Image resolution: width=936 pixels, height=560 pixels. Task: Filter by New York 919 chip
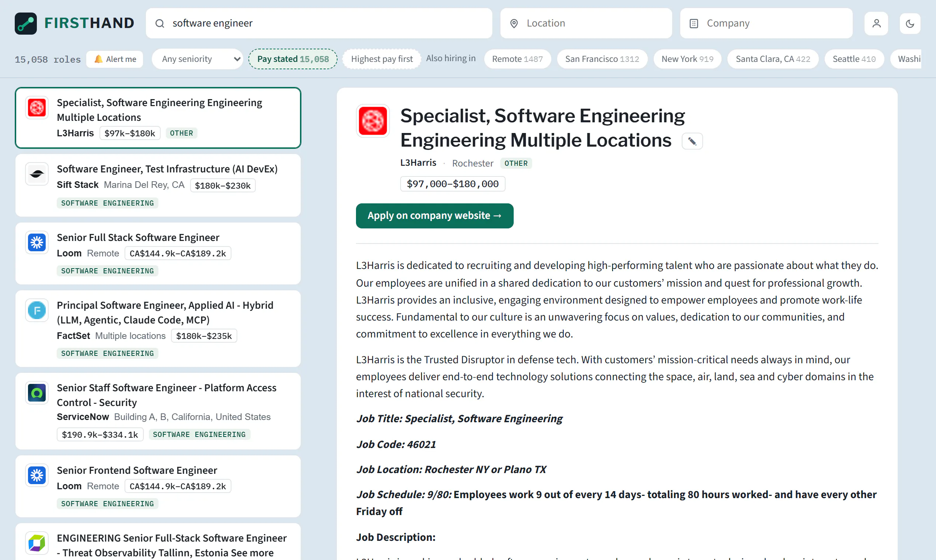click(x=687, y=59)
